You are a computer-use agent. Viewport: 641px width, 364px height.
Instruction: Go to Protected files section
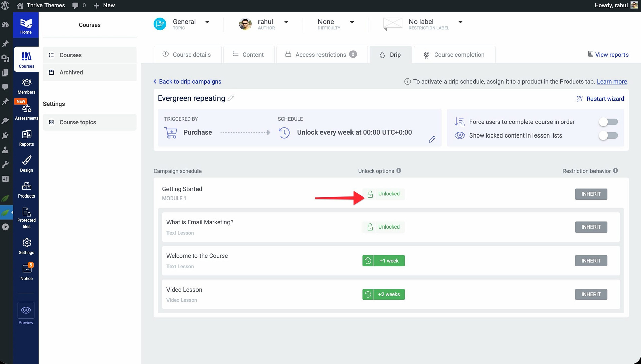tap(26, 218)
